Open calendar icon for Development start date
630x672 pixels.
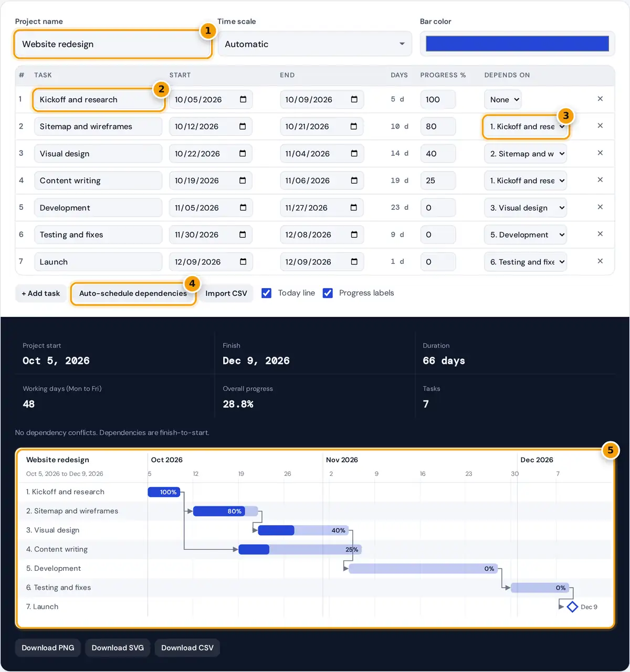[x=243, y=208]
